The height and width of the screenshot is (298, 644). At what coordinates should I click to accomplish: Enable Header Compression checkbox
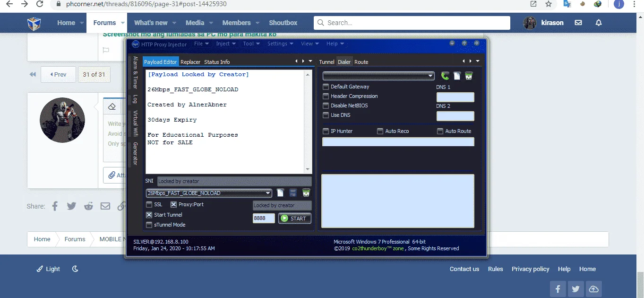[326, 96]
